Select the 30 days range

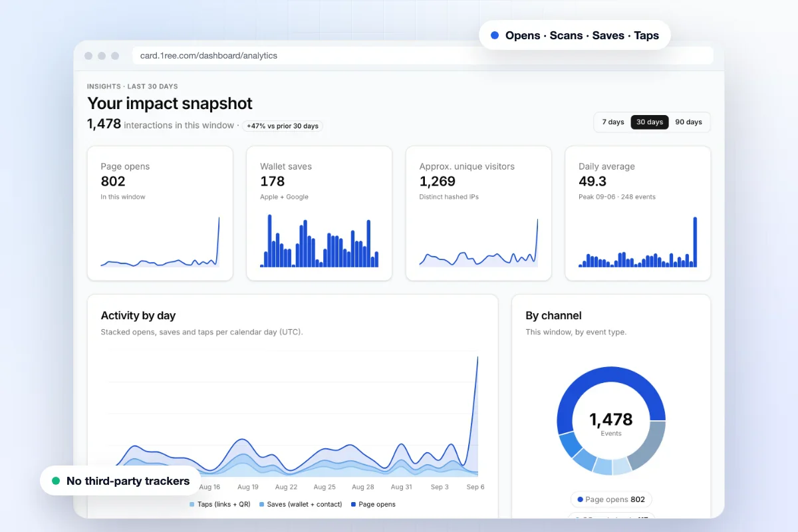pos(650,122)
